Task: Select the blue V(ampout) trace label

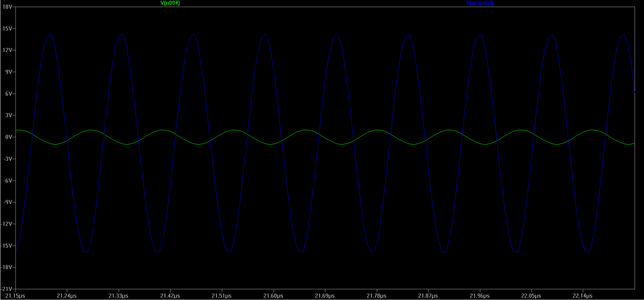Action: point(480,3)
